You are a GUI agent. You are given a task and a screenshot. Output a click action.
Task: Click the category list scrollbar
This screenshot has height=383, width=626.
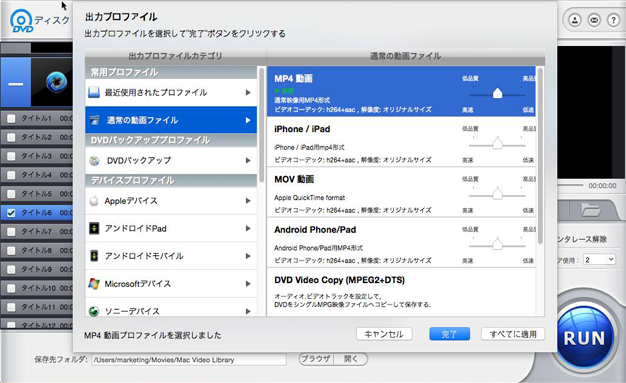(261, 125)
